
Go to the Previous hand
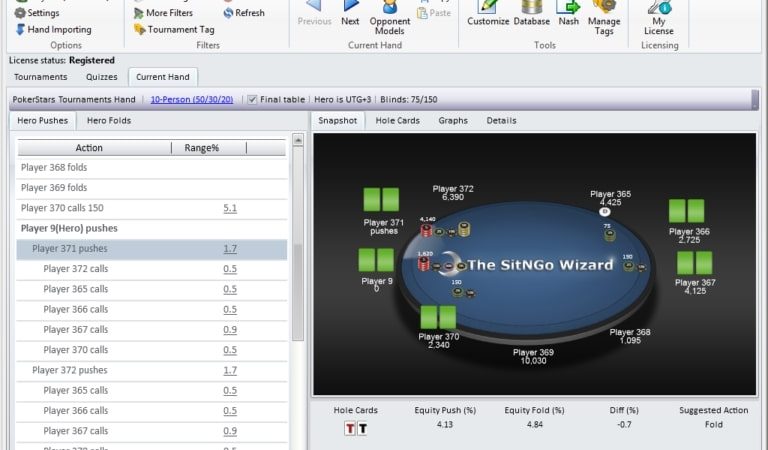(314, 14)
